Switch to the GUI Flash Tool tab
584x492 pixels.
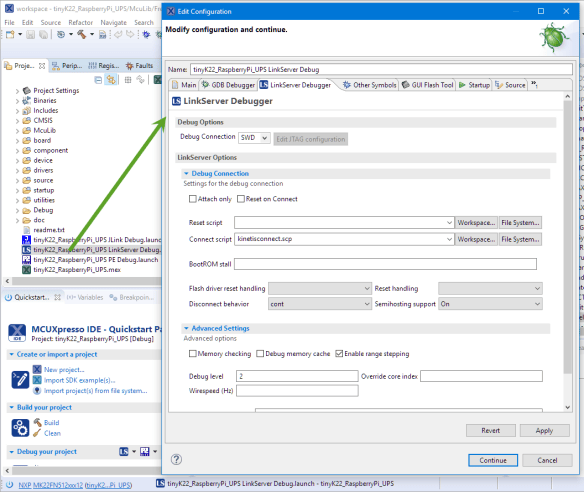(x=428, y=85)
